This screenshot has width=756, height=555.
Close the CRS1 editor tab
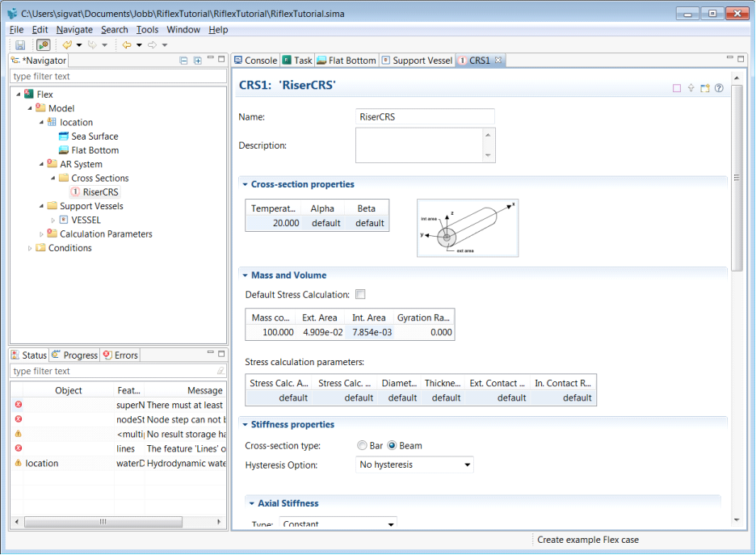pos(498,61)
